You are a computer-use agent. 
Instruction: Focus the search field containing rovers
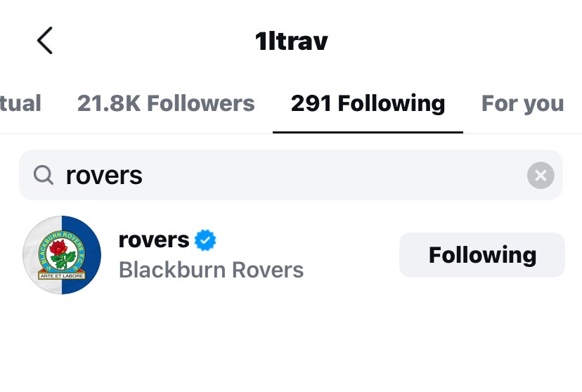pyautogui.click(x=290, y=175)
